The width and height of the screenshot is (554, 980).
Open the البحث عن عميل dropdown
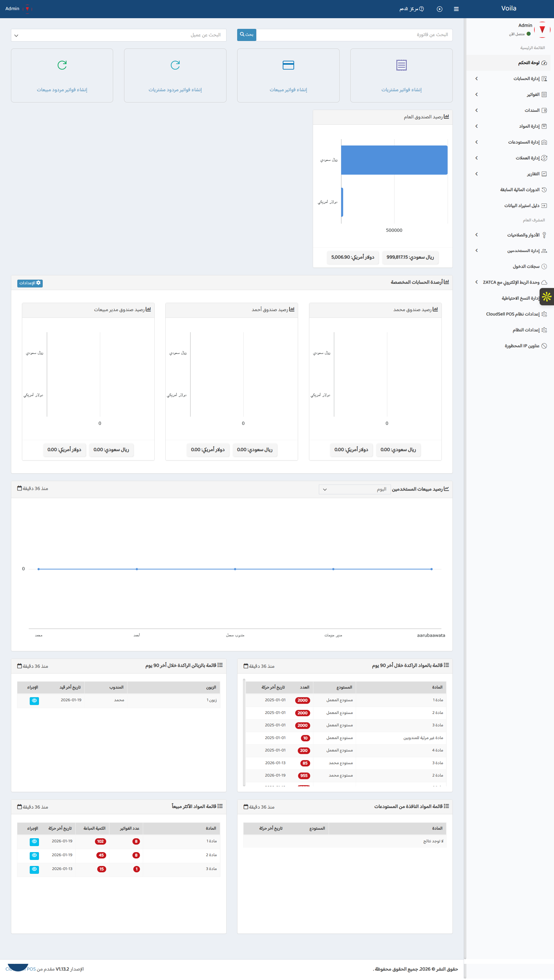click(x=119, y=35)
